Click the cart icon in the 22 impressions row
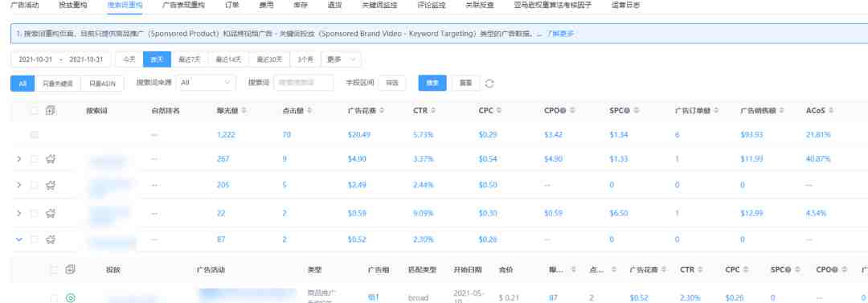This screenshot has width=868, height=303. coord(51,213)
